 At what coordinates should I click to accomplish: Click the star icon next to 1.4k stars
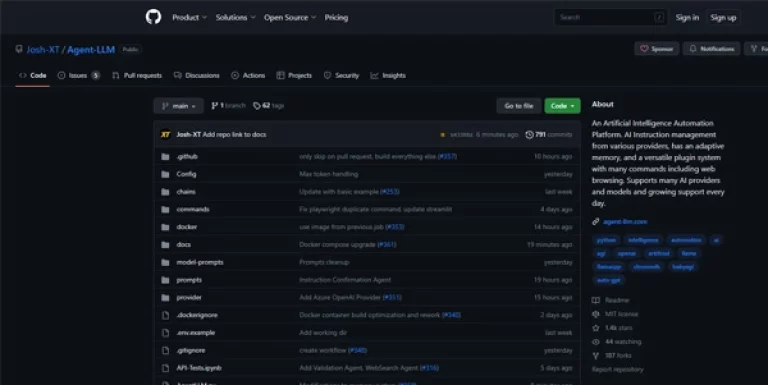[596, 328]
